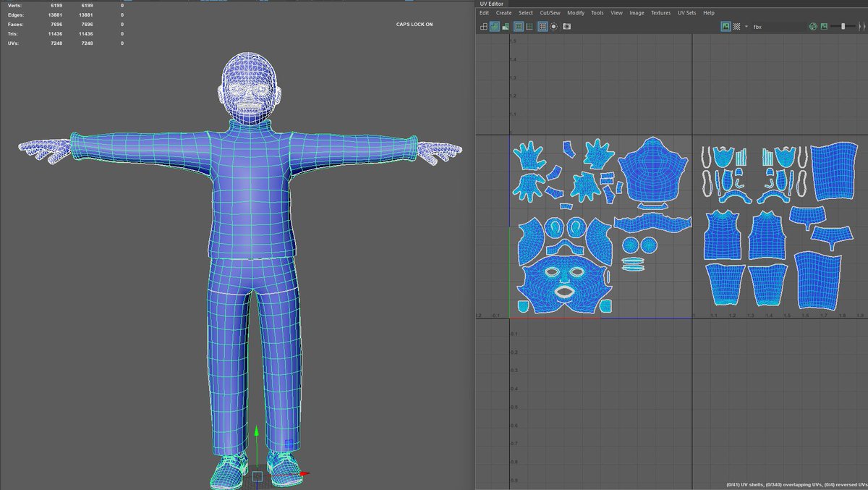Viewport: 868px width, 490px height.
Task: Toggle the highlighted texture borders icon
Action: click(x=518, y=26)
